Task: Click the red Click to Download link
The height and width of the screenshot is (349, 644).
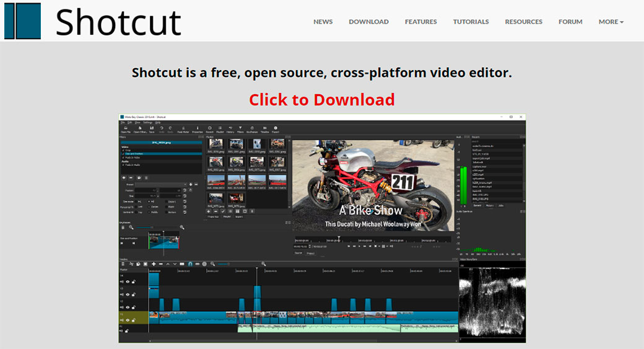Action: click(321, 100)
